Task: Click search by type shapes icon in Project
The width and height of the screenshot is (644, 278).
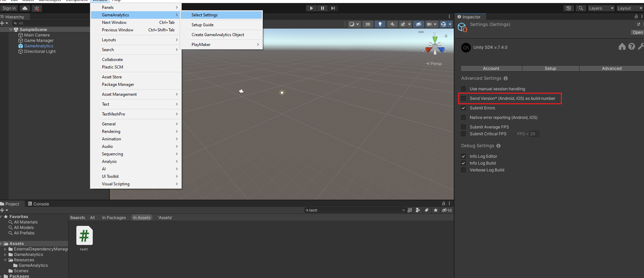Action: 418,210
